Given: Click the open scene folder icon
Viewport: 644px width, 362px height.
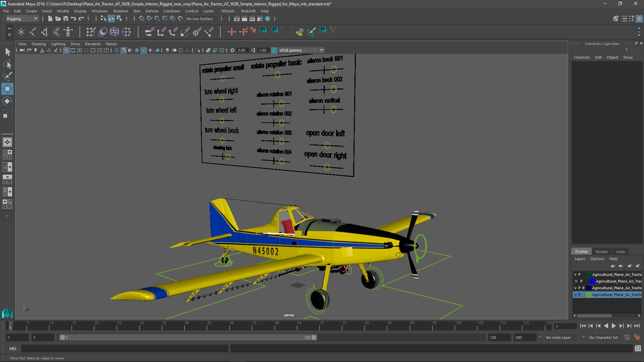Looking at the screenshot, I should pyautogui.click(x=58, y=19).
